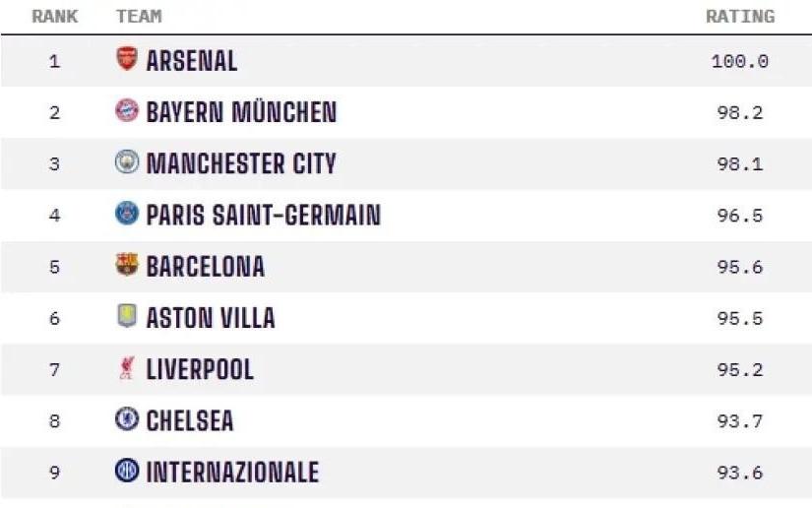This screenshot has width=812, height=508.
Task: Click the Paris Saint-Germain crest
Action: (127, 214)
